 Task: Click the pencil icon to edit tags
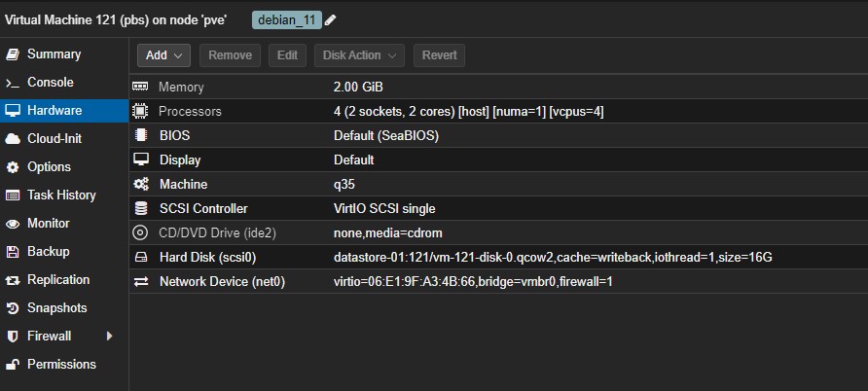pyautogui.click(x=331, y=20)
